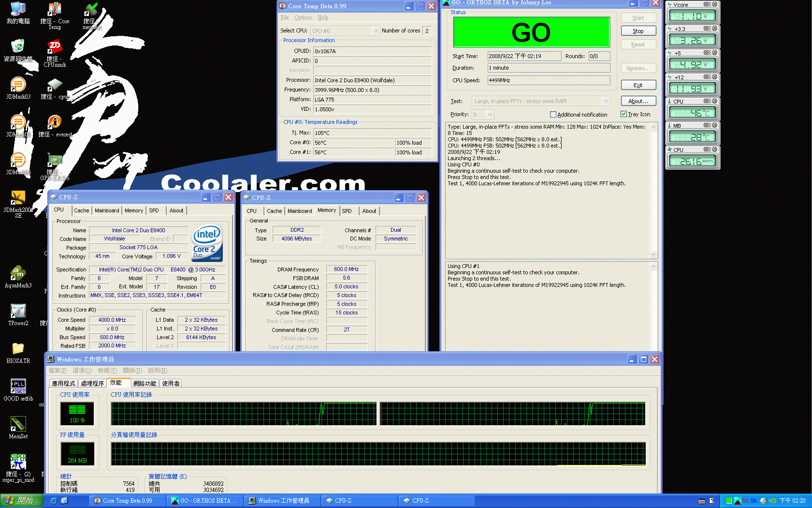The image size is (812, 508).
Task: Open the everest shortcut icon
Action: pyautogui.click(x=55, y=126)
